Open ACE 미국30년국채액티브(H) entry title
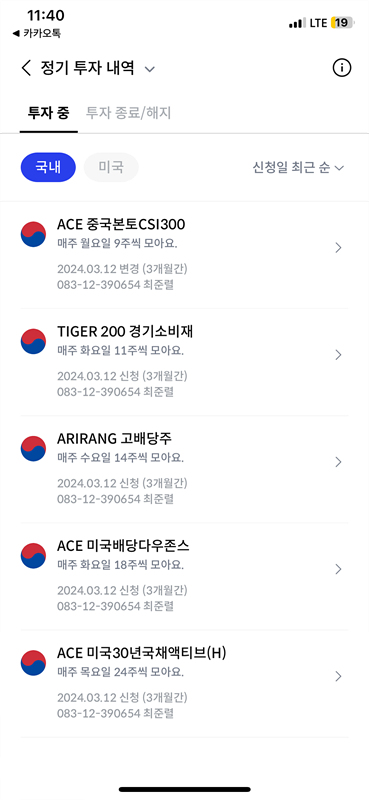This screenshot has width=369, height=800. click(x=141, y=653)
